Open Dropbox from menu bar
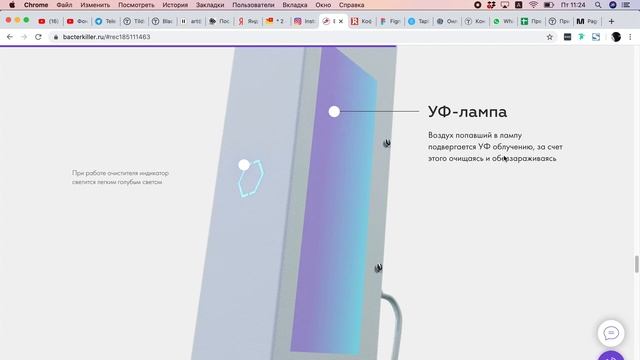The width and height of the screenshot is (640, 360). [x=491, y=5]
